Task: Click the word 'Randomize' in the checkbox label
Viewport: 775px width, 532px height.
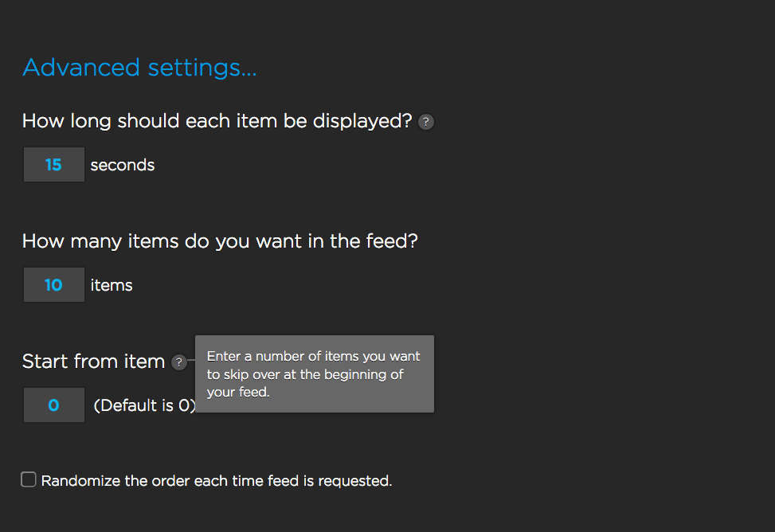Action: [81, 481]
